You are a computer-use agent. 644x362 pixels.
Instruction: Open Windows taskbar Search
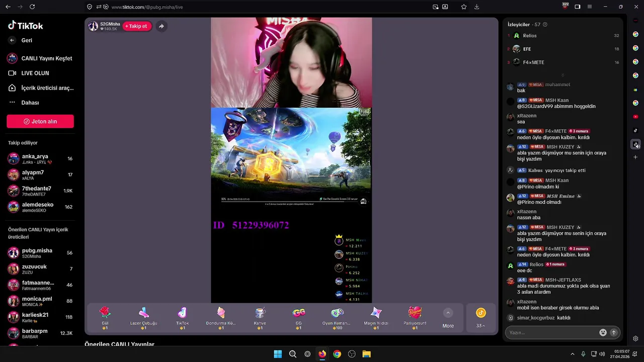(x=292, y=354)
